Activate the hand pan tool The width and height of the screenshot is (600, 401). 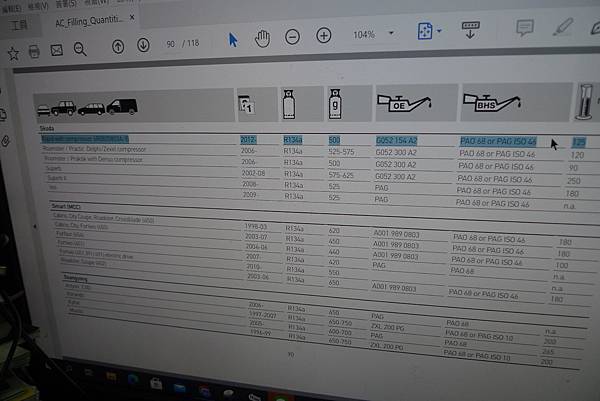click(x=262, y=39)
